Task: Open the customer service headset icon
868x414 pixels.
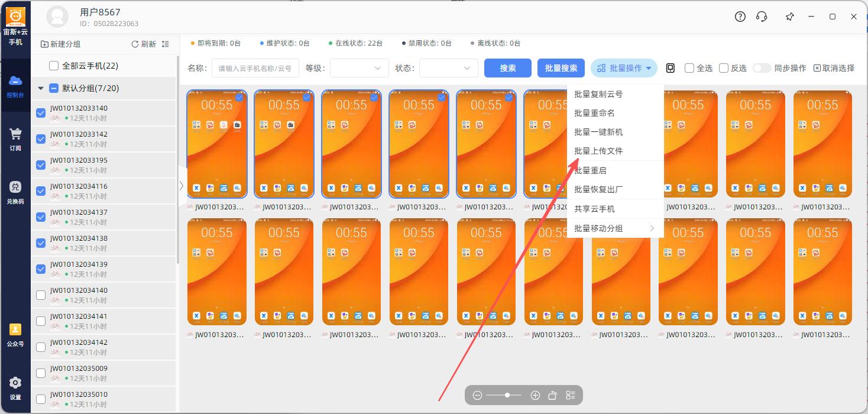Action: point(762,17)
